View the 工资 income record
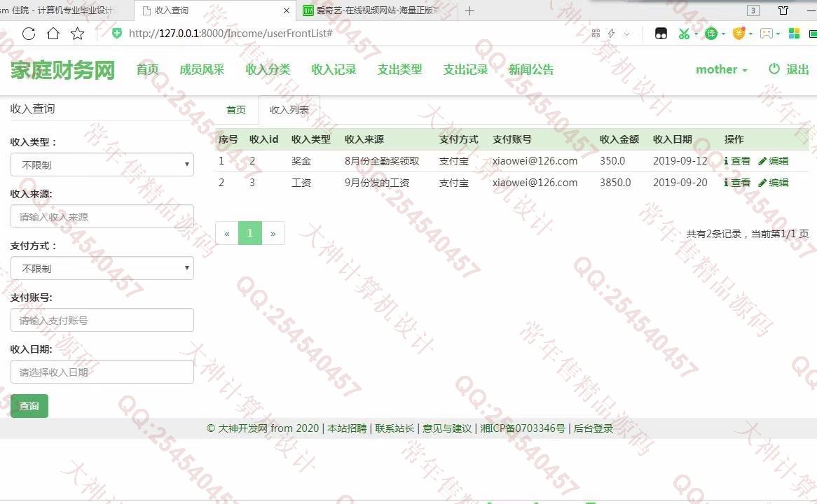 tap(737, 183)
